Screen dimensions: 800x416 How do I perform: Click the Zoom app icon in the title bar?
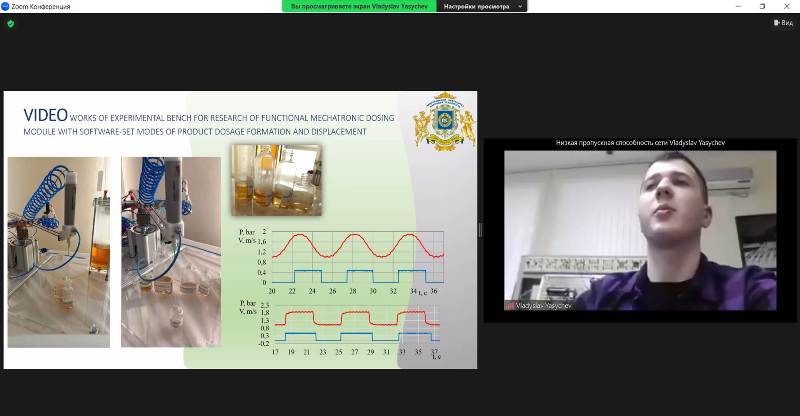(5, 7)
